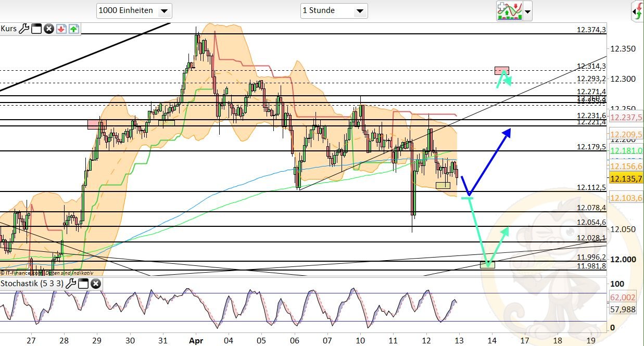
Task: Click the green up-arrow icon beside Kurs
Action: click(x=73, y=29)
